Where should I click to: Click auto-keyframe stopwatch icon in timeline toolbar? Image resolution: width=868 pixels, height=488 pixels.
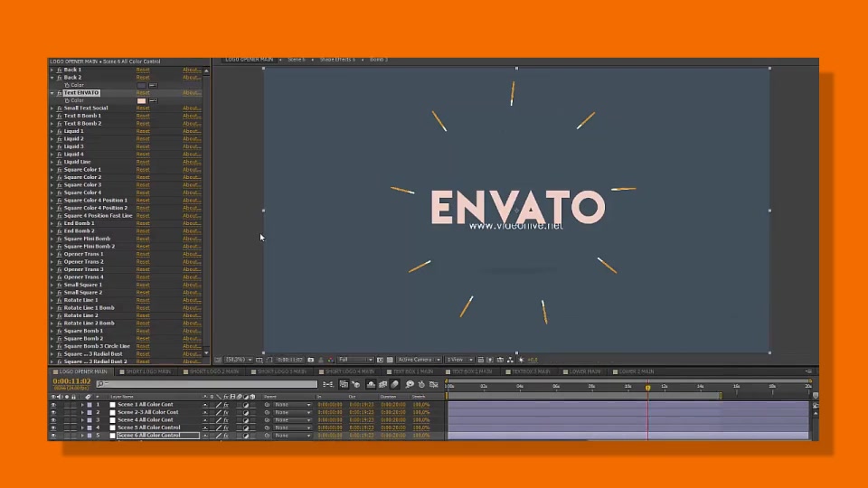coord(422,384)
